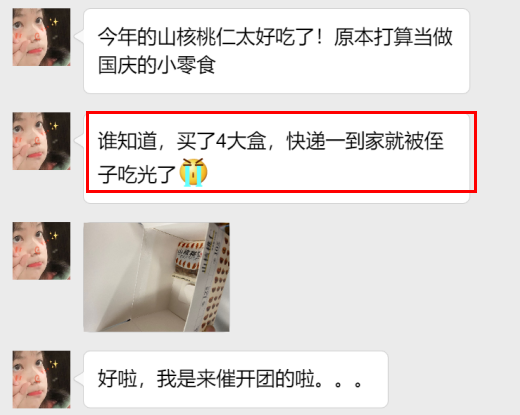This screenshot has width=520, height=415.
Task: Open the avatar beside the 山核桃仁 message
Action: tap(41, 37)
